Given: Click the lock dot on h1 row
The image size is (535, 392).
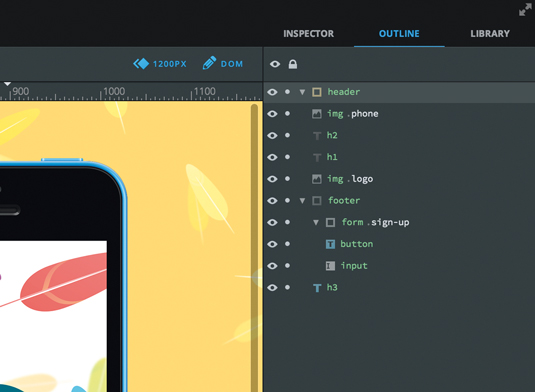Looking at the screenshot, I should (x=287, y=157).
